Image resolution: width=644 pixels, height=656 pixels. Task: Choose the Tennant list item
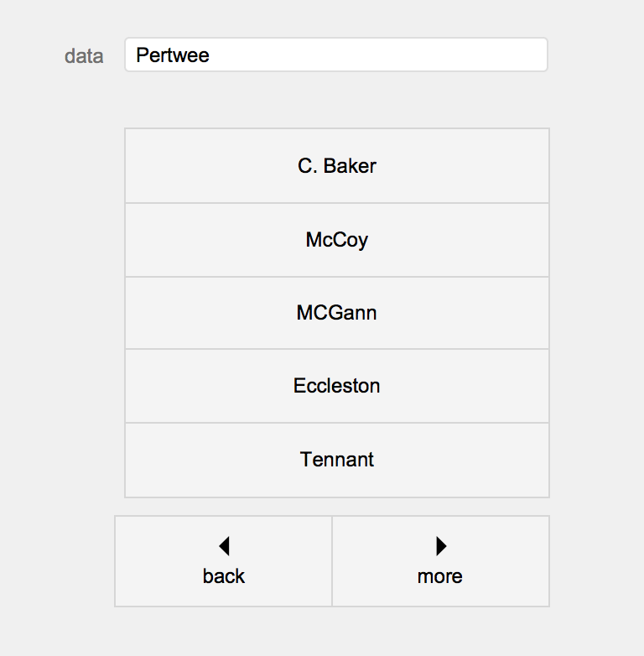336,460
